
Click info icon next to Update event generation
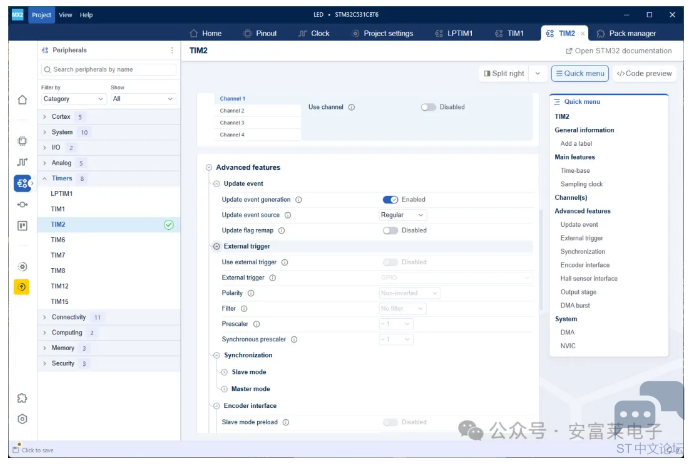tap(299, 200)
